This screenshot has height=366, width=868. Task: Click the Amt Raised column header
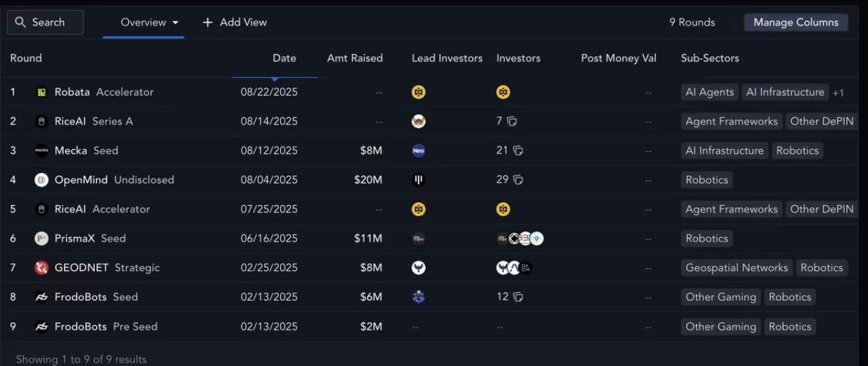coord(355,58)
